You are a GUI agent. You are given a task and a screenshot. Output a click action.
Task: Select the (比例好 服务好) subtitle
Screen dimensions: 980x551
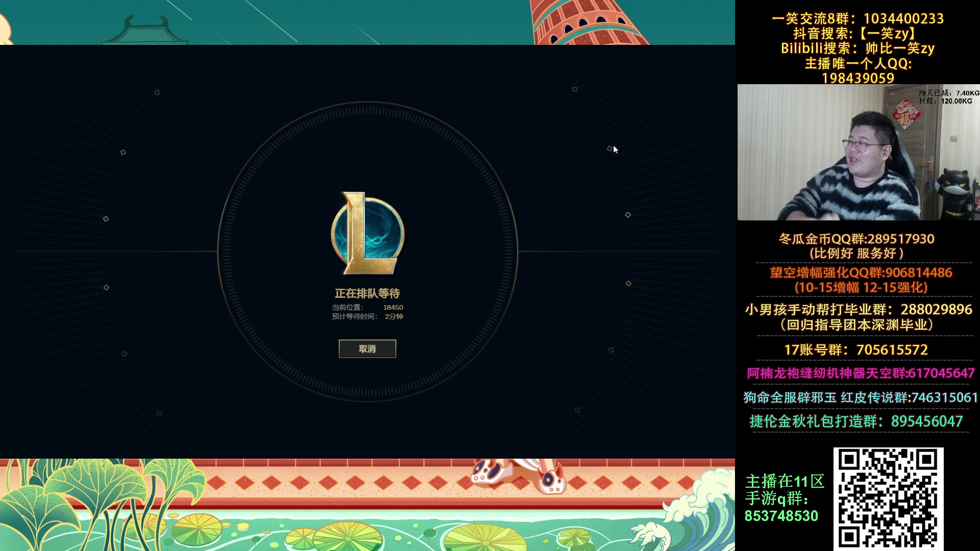click(x=856, y=254)
